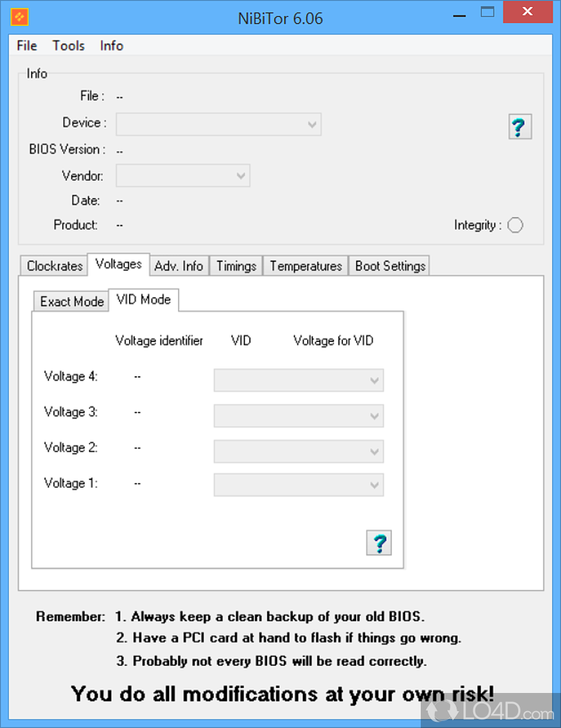Expand the Vendor dropdown
This screenshot has height=728, width=561.
click(182, 175)
